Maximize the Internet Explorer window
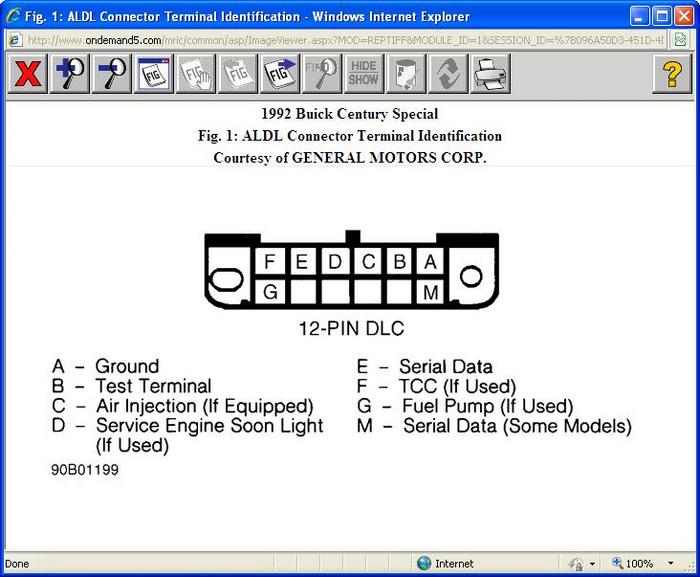This screenshot has width=700, height=577. pos(662,17)
